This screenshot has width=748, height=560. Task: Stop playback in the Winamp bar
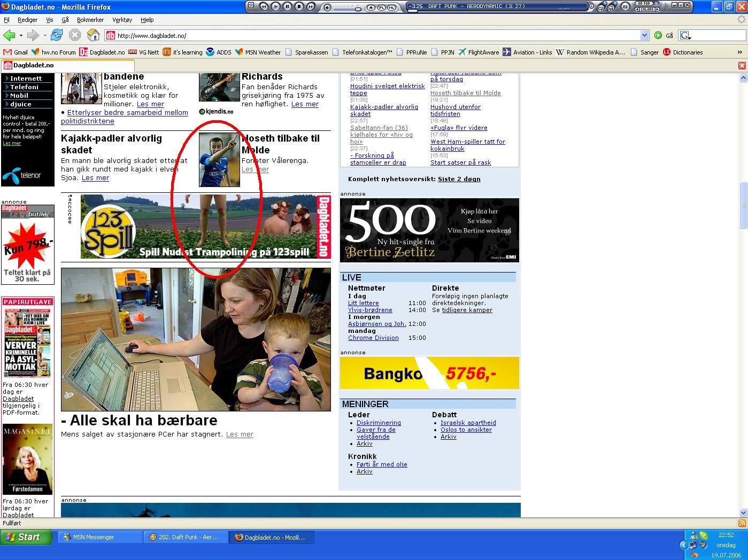(299, 7)
